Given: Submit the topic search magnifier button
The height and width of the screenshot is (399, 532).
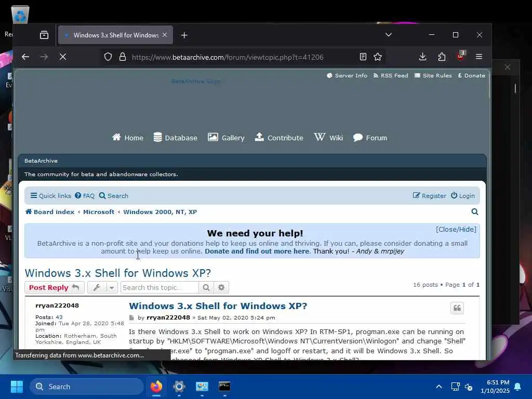Looking at the screenshot, I should (206, 287).
